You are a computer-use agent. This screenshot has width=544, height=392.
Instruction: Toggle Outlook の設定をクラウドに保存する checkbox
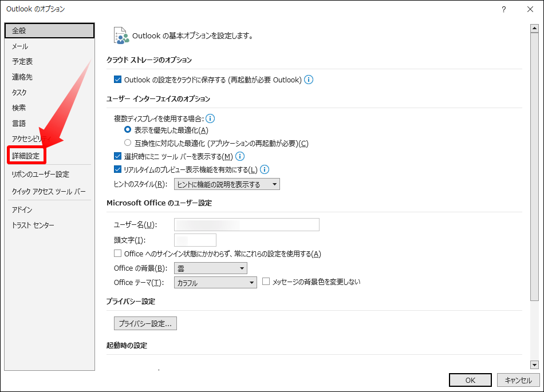(x=117, y=80)
